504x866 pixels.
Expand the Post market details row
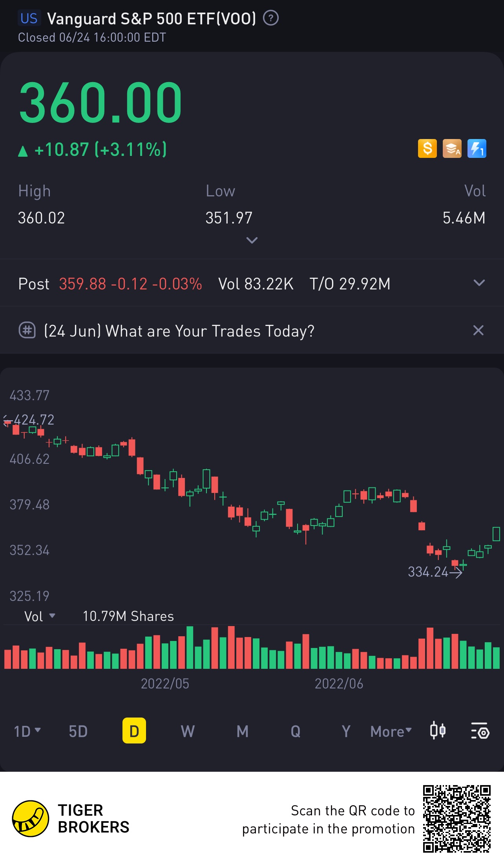click(x=479, y=283)
